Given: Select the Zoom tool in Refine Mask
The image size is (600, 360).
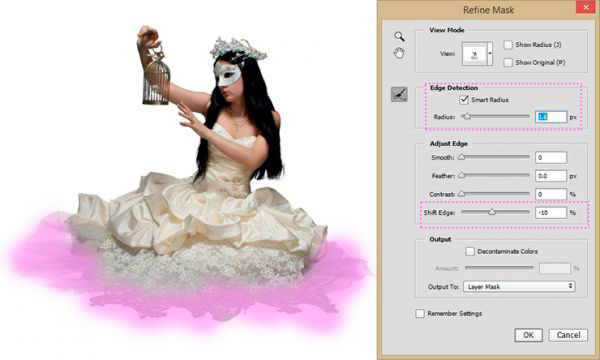Looking at the screenshot, I should coord(399,36).
